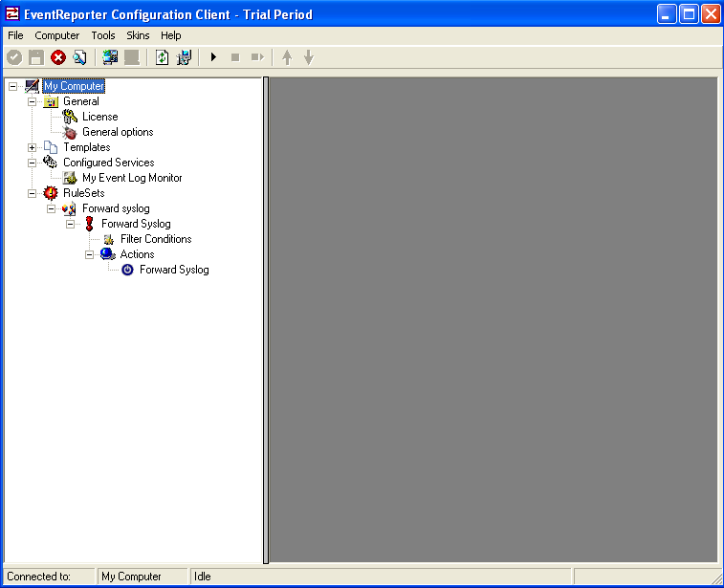Screen dimensions: 724x588
Task: Select the My Computer tree label
Action: (74, 86)
